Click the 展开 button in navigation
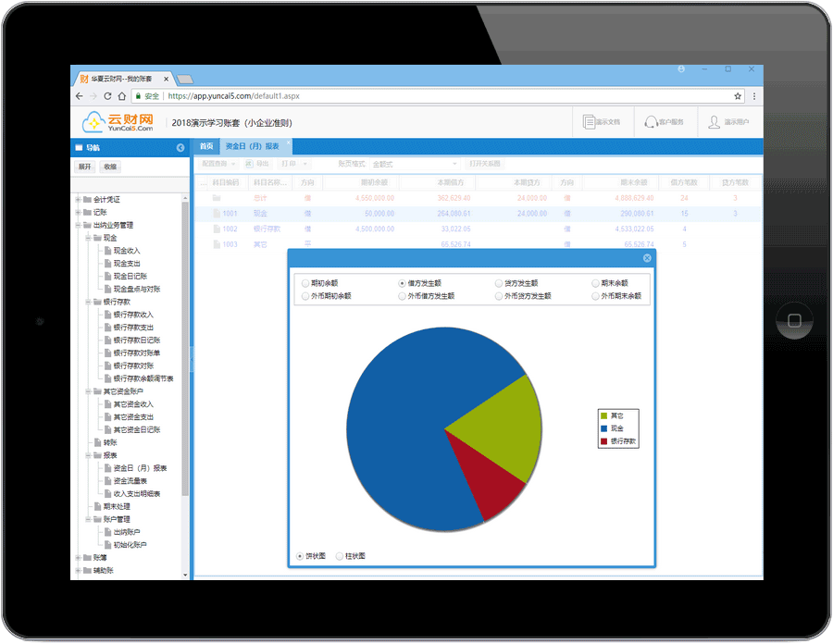 click(85, 167)
